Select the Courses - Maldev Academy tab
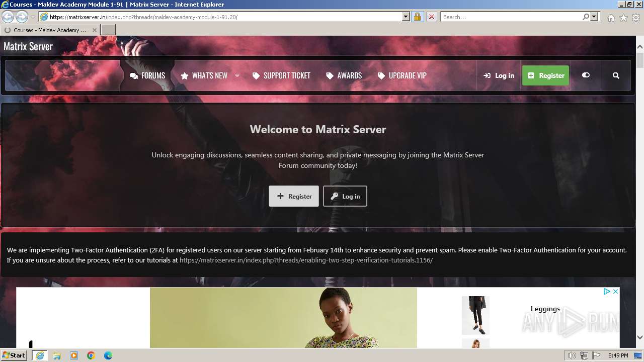This screenshot has height=362, width=644. pos(50,30)
